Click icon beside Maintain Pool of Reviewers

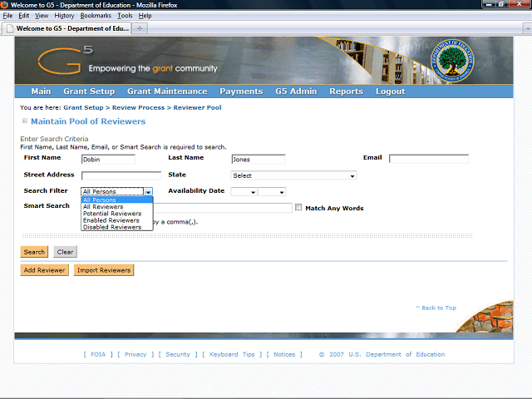(25, 121)
